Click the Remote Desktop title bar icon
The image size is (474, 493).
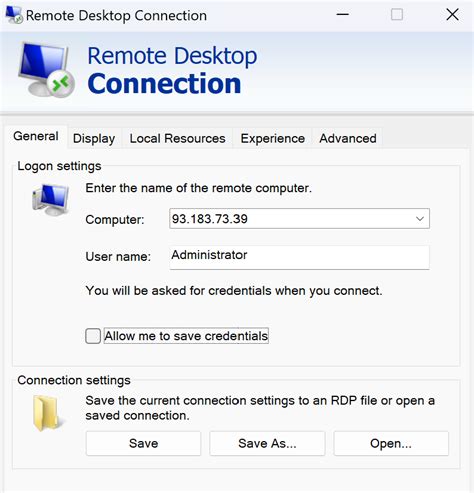click(14, 15)
